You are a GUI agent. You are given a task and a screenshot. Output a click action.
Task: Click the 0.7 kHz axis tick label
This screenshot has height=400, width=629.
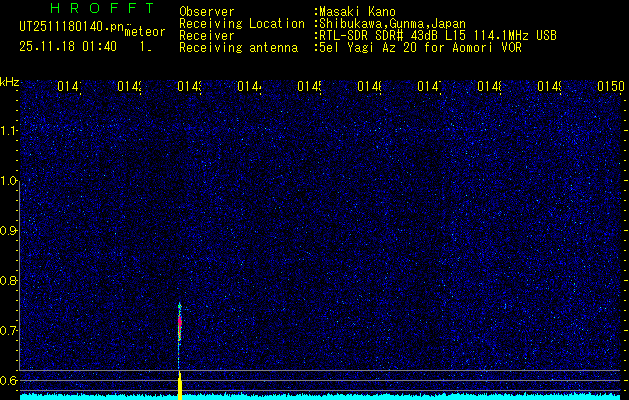click(9, 331)
